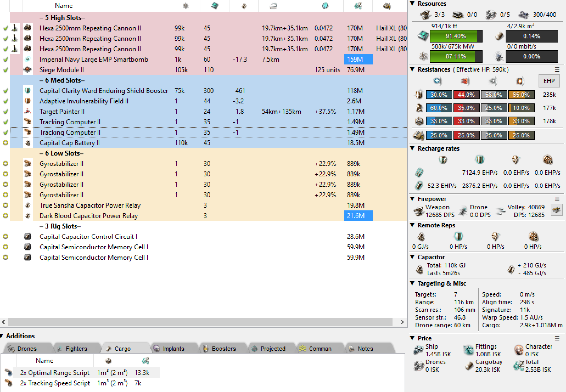Collapse the Firepower section
Image resolution: width=566 pixels, height=392 pixels.
pos(412,199)
